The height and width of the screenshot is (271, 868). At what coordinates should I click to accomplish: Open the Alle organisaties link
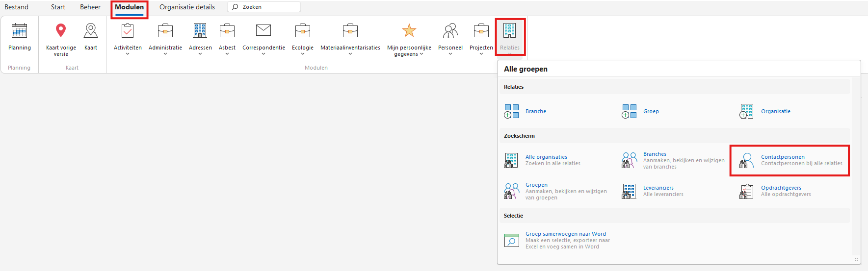546,157
